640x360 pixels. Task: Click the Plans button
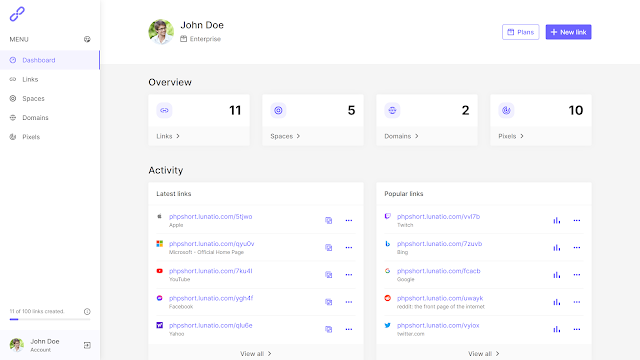coord(520,32)
